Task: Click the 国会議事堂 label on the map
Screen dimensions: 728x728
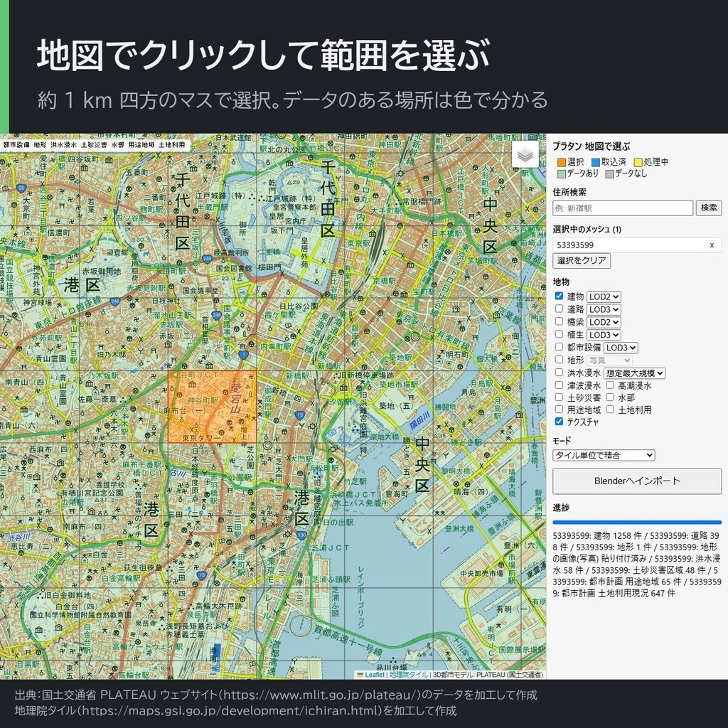Action: coord(200,290)
